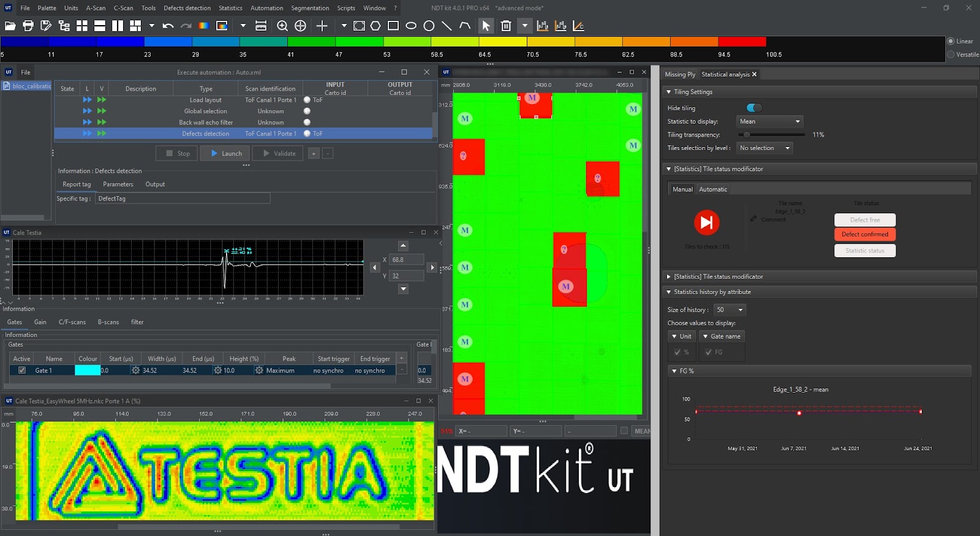Click the zoom-to-center target icon
Screen dimensions: 980x536
300,26
